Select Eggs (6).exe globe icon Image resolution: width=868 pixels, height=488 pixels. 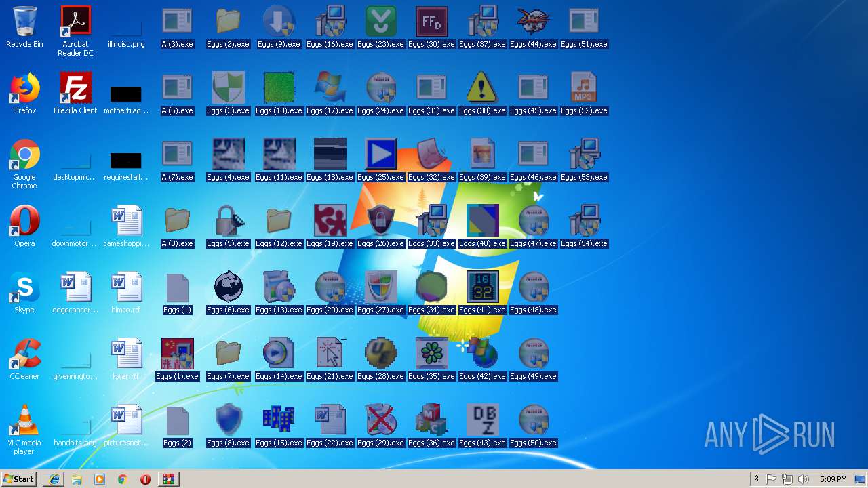click(228, 287)
